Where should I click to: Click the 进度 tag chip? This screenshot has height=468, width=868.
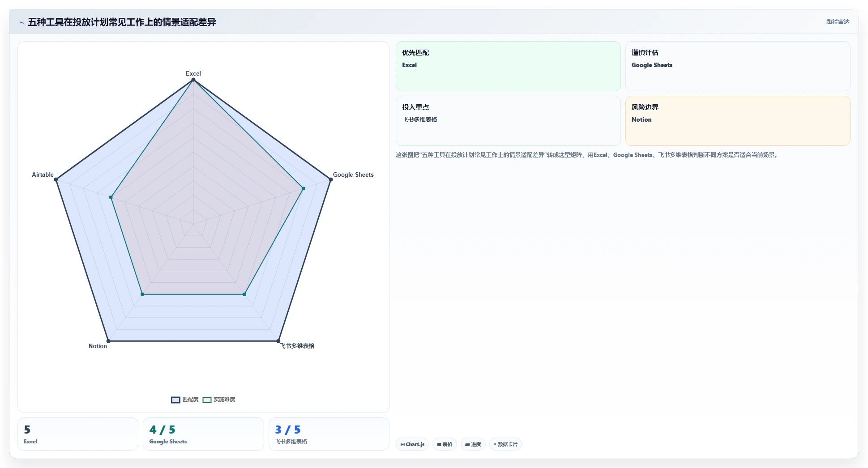tap(473, 444)
